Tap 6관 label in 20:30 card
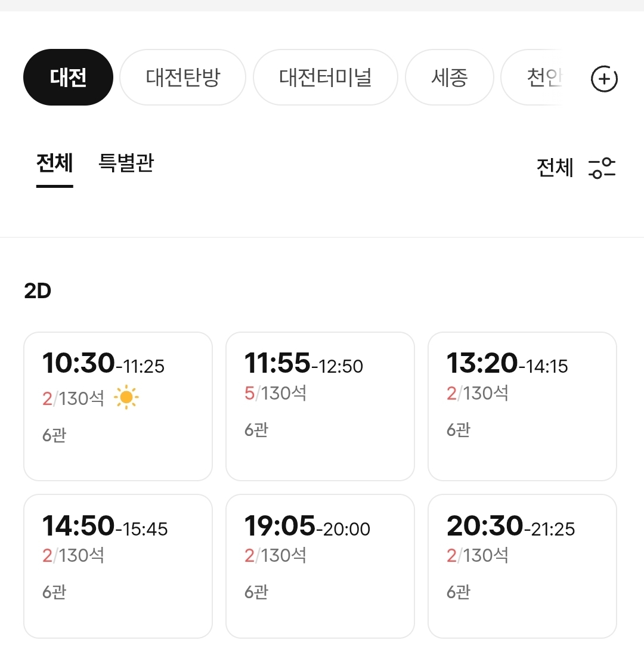 click(459, 592)
